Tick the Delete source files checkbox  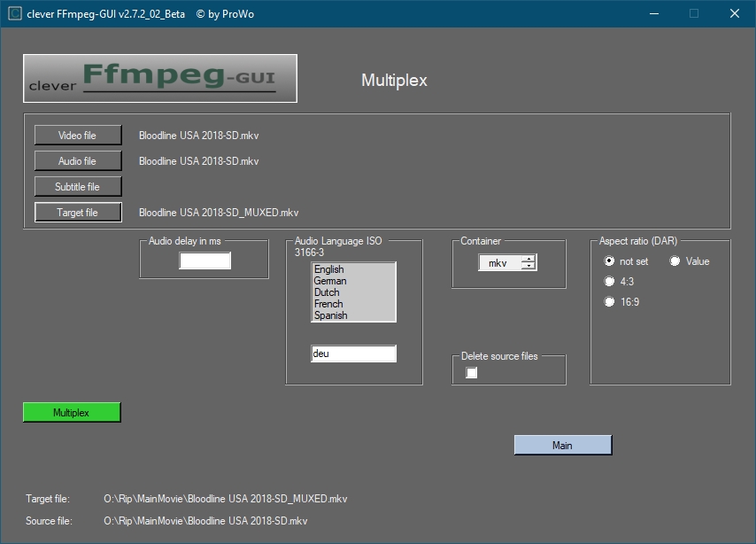(x=472, y=373)
